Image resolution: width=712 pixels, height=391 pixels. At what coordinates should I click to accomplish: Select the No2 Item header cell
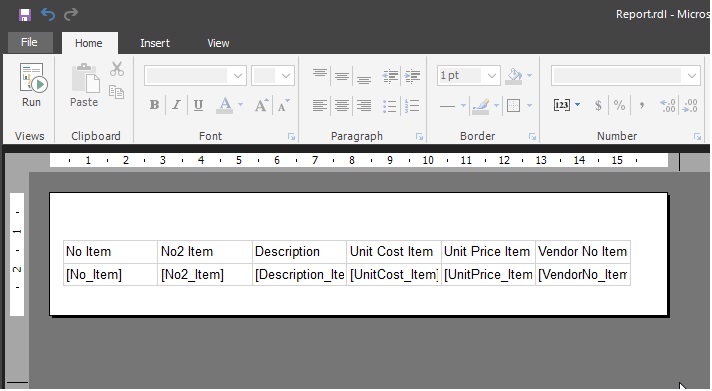coord(205,252)
